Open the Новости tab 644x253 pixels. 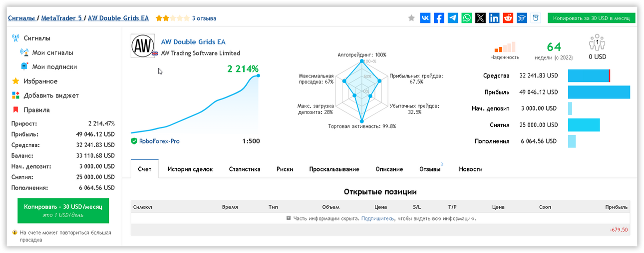pyautogui.click(x=470, y=169)
